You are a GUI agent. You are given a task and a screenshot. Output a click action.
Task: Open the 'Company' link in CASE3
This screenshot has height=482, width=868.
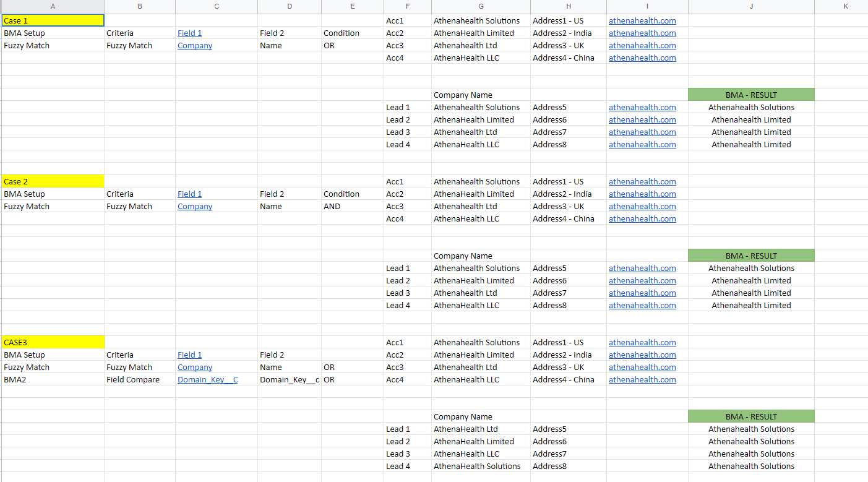pos(195,367)
